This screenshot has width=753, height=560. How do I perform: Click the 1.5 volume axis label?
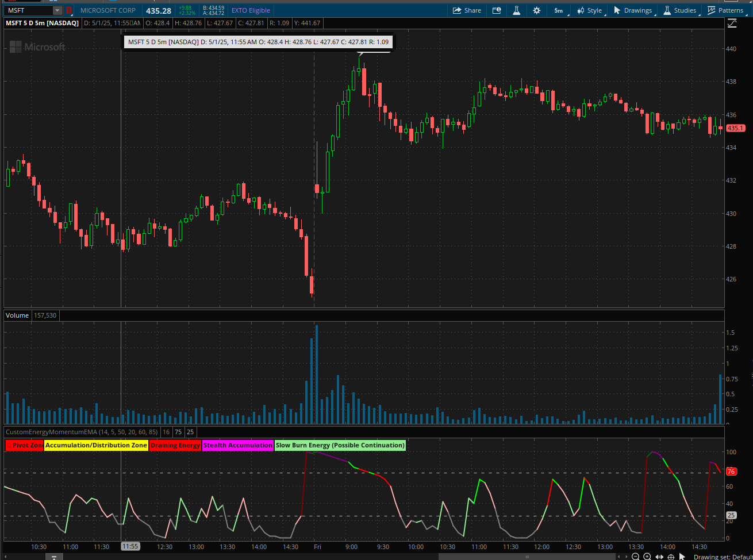click(730, 333)
